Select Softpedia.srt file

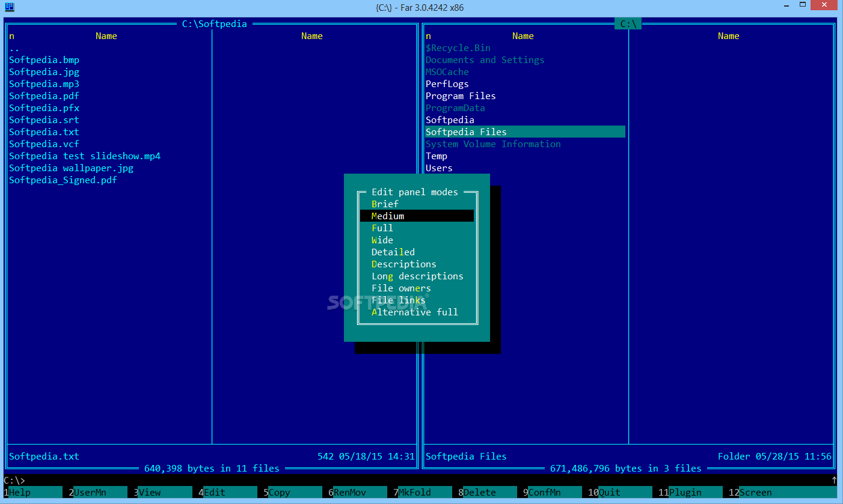[x=44, y=120]
